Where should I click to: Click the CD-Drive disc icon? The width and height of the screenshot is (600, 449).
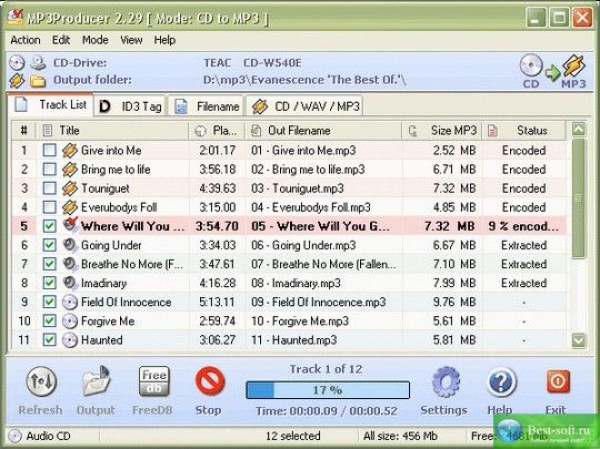coord(17,63)
